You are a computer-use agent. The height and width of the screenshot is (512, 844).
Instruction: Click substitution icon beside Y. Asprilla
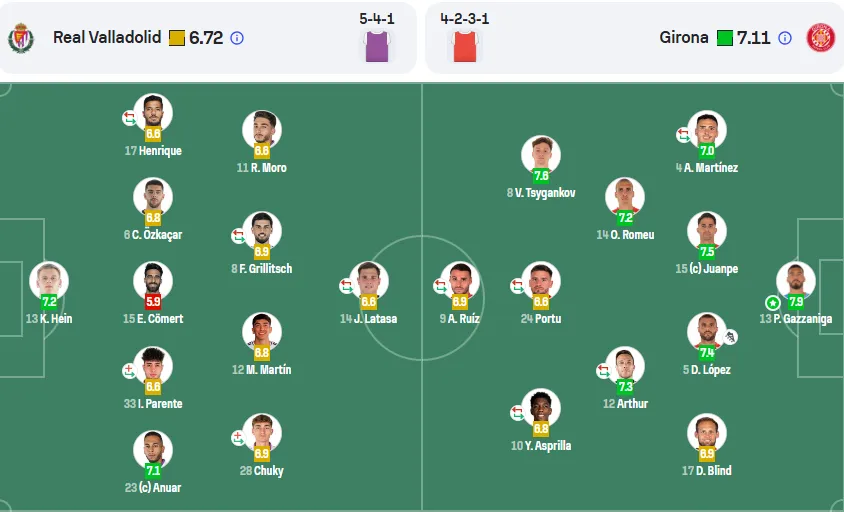[517, 412]
